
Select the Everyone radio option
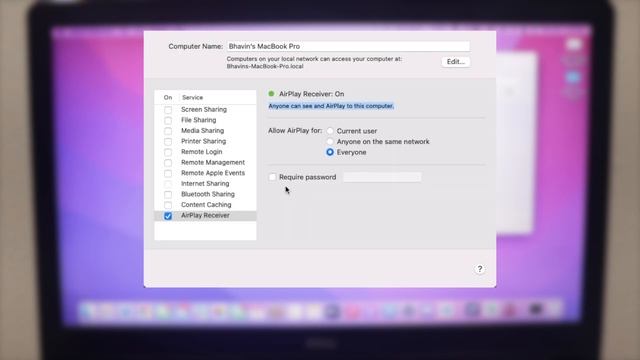tap(330, 152)
